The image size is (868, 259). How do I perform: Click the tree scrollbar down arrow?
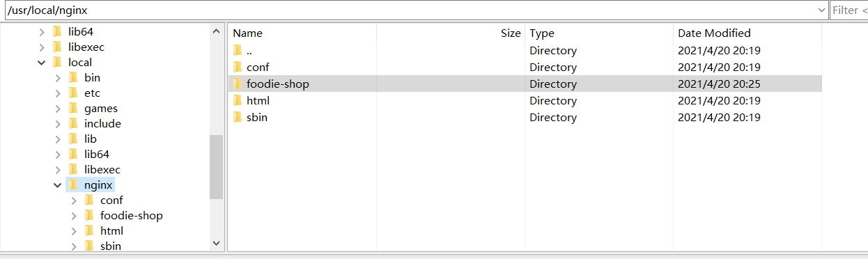tap(216, 243)
